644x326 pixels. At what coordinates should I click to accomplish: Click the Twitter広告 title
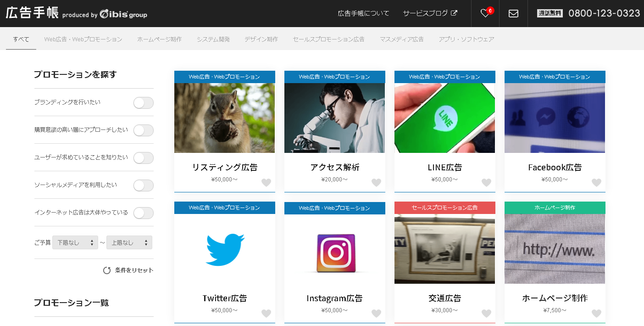pyautogui.click(x=225, y=298)
